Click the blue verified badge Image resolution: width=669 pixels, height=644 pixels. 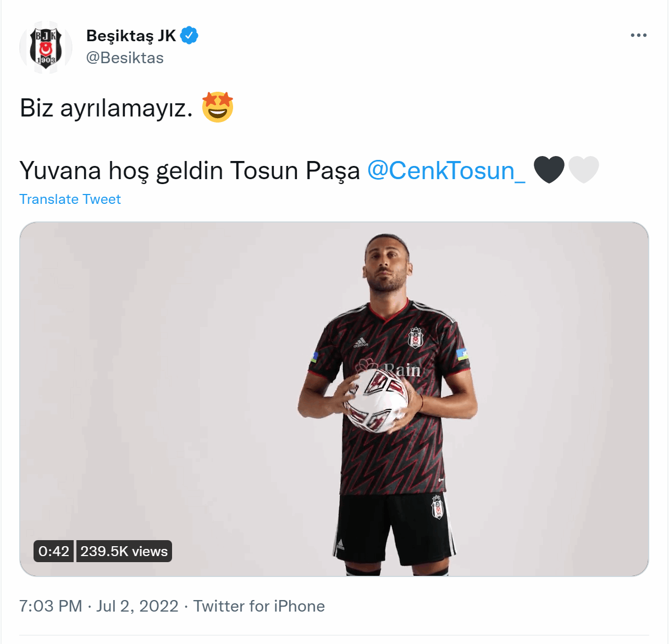pyautogui.click(x=189, y=36)
